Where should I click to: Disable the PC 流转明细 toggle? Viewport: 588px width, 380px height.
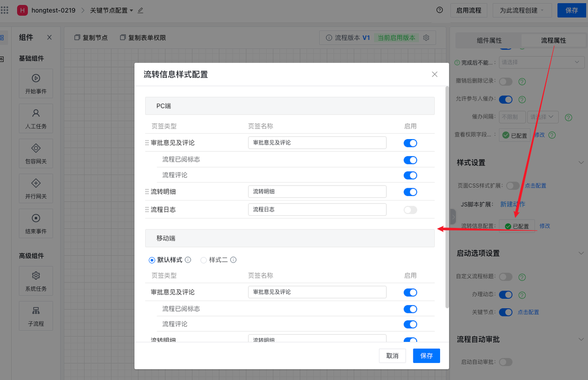(x=410, y=192)
